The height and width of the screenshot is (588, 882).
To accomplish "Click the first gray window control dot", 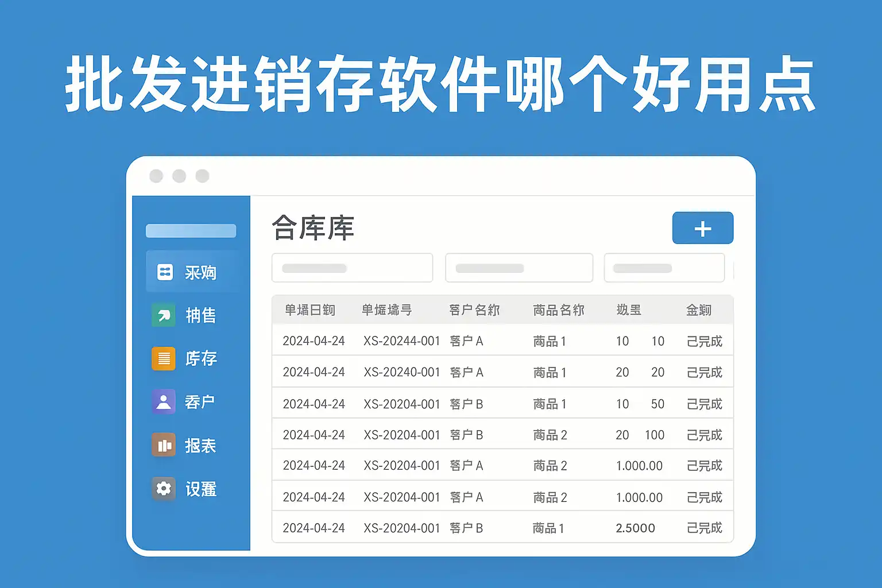I will pos(156,176).
